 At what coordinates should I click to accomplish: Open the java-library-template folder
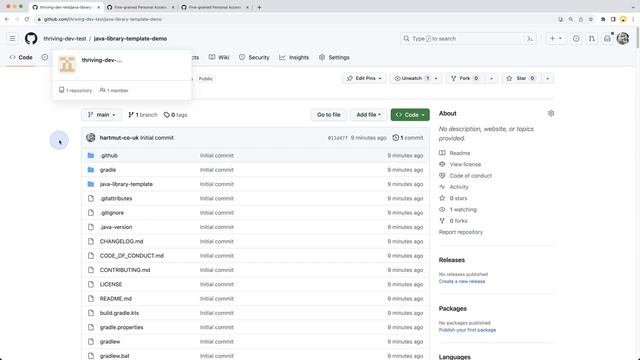(126, 184)
